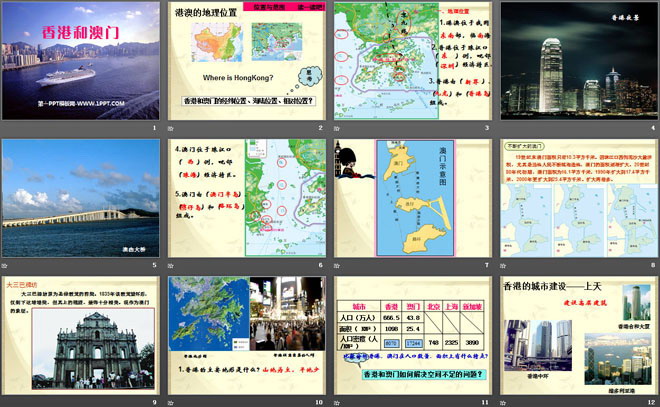Click animation star icon under slide 2
Viewport: 660px width, 407px height.
pos(170,128)
